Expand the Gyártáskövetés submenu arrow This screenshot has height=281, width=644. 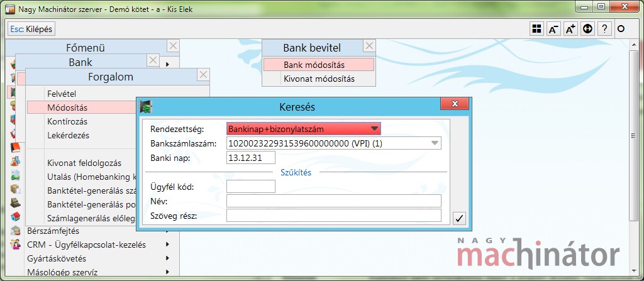167,258
